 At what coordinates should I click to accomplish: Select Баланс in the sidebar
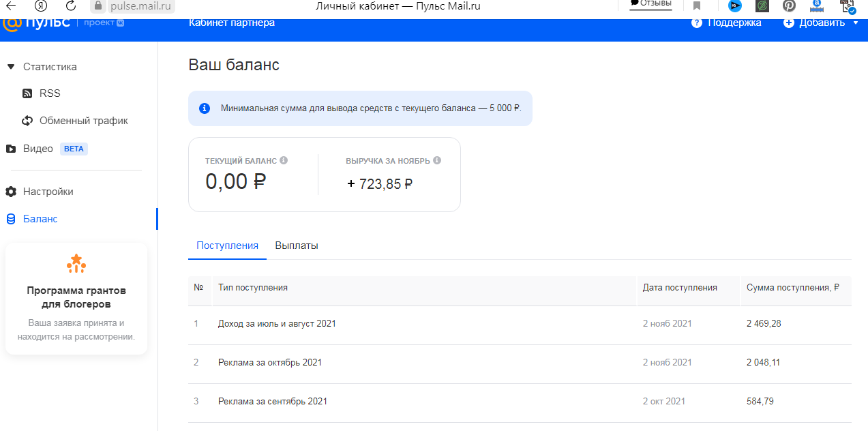pyautogui.click(x=40, y=219)
